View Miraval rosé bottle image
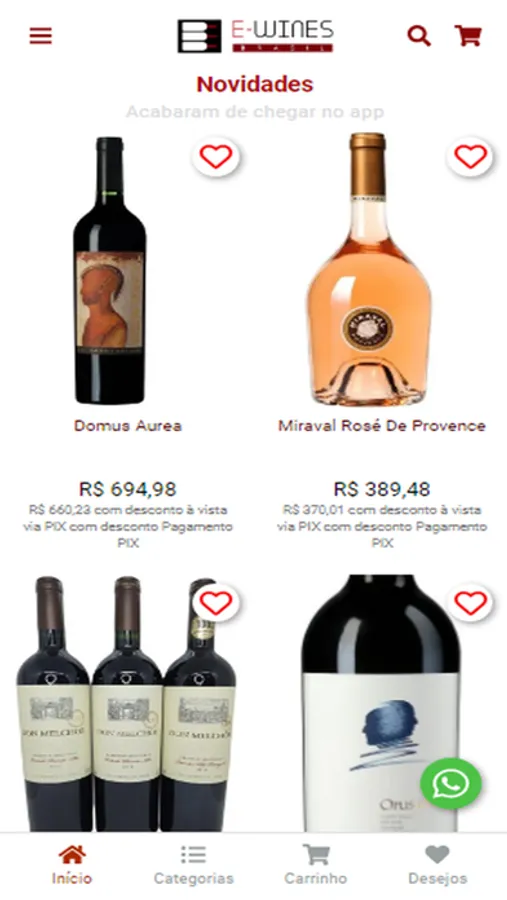Viewport: 507px width, 900px height. tap(369, 269)
